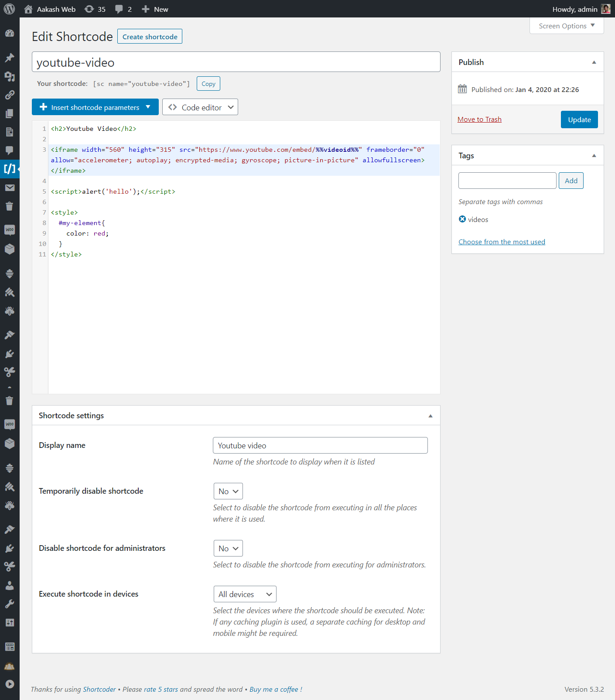This screenshot has height=700, width=615.
Task: Open the sidebar icon just above Collapse menu
Action: (10, 666)
